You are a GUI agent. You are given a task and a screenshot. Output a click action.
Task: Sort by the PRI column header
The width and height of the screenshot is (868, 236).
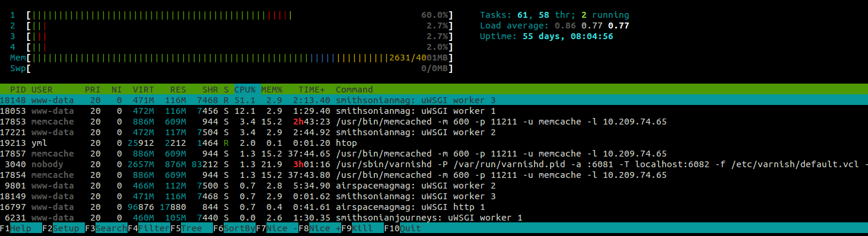point(93,90)
